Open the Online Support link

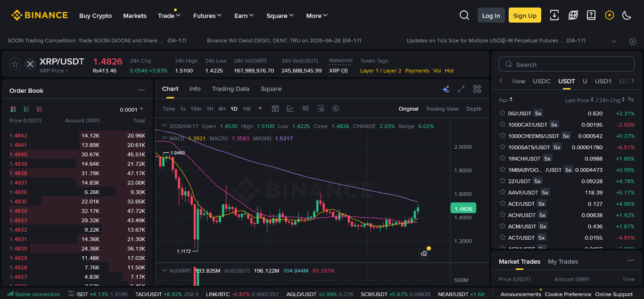point(614,294)
